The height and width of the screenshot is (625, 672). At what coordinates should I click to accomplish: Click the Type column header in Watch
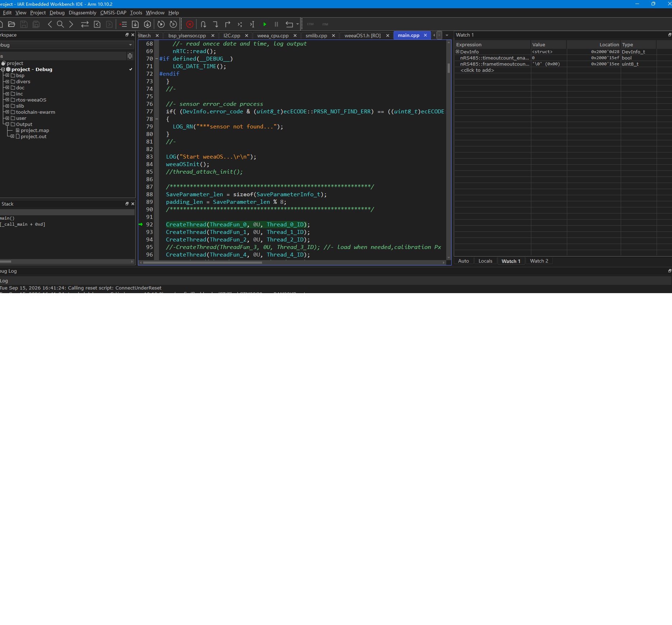pos(638,44)
